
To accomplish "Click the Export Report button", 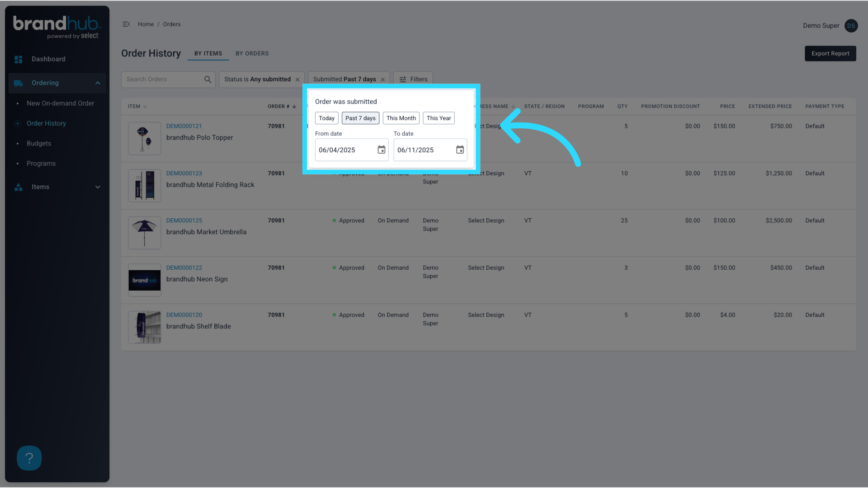I will click(830, 53).
